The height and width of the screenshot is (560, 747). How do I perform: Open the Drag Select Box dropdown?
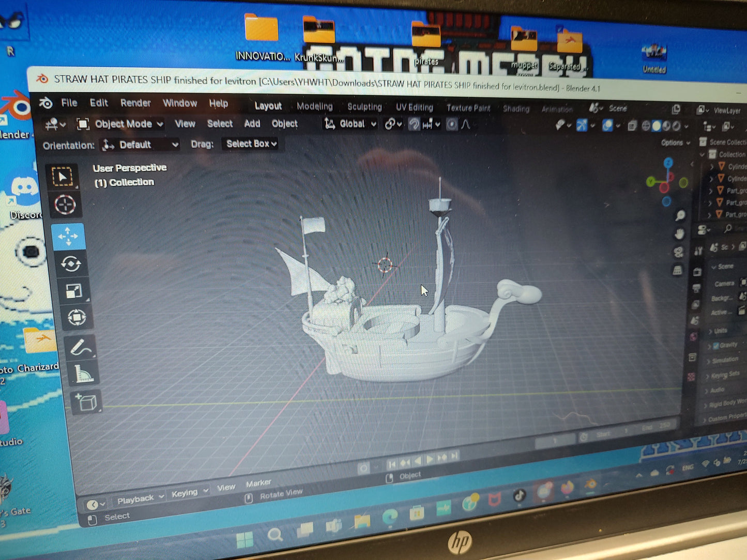click(251, 144)
